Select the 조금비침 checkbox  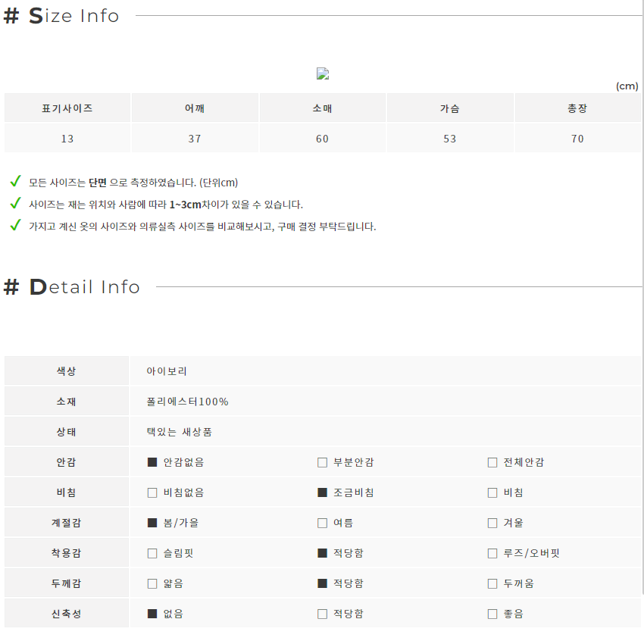pyautogui.click(x=323, y=493)
